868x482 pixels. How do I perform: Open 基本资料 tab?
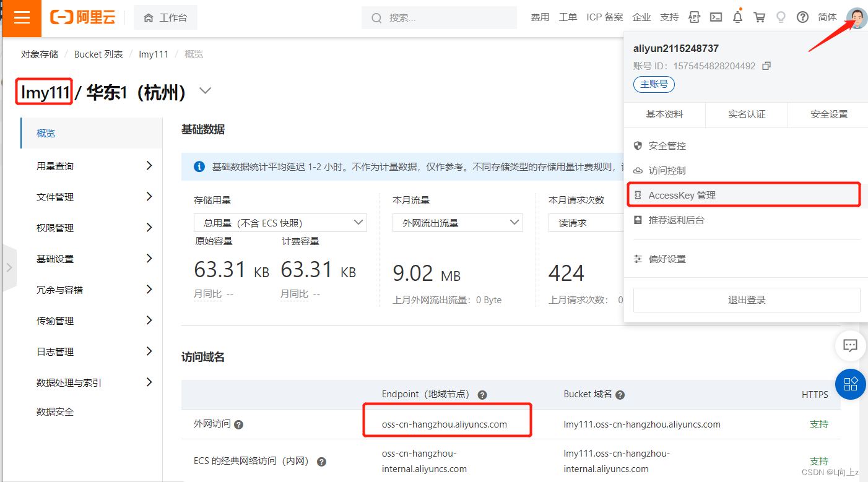664,114
